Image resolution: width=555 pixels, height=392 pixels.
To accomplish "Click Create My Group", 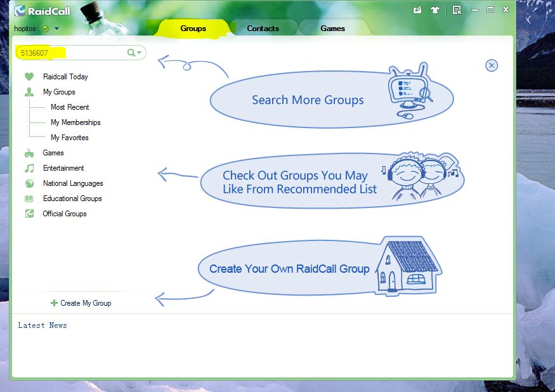I will [x=86, y=303].
